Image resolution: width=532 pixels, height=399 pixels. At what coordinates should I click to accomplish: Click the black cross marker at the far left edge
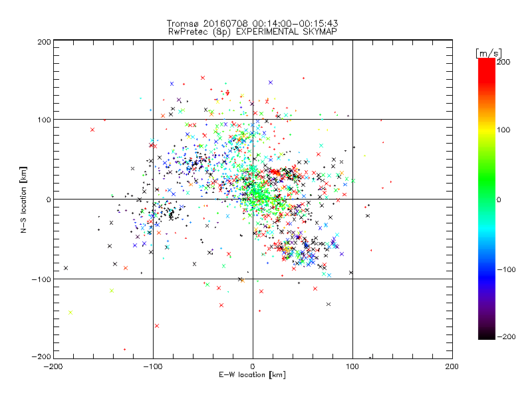(x=66, y=268)
